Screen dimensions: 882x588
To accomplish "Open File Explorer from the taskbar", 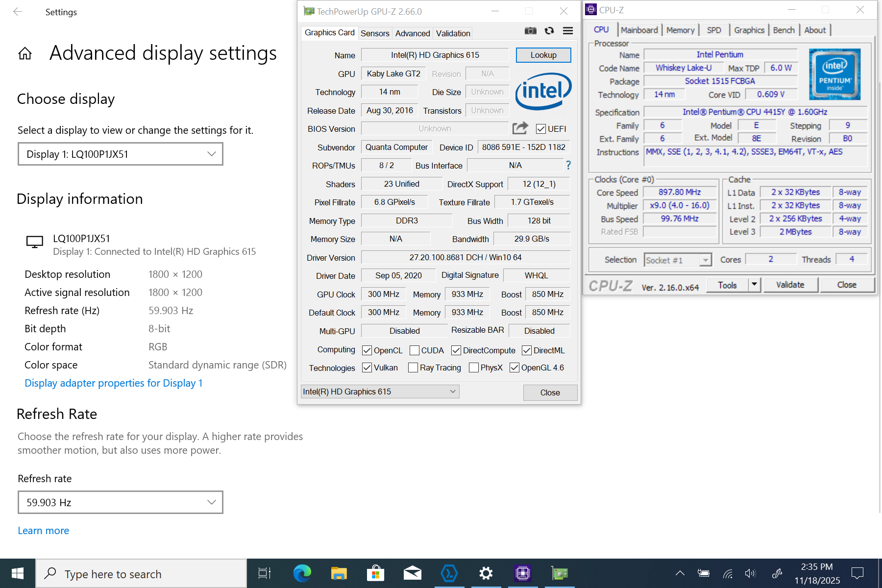I will [339, 573].
